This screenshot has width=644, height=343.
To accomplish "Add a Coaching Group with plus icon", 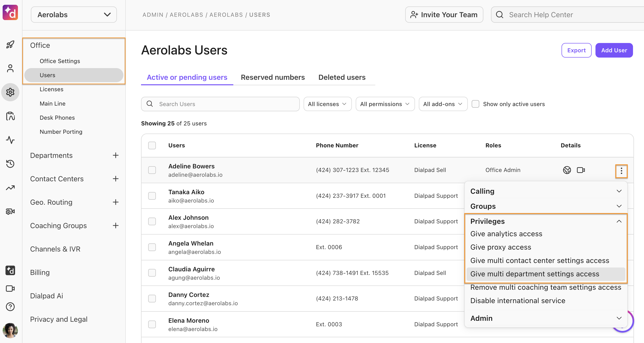I will (115, 225).
